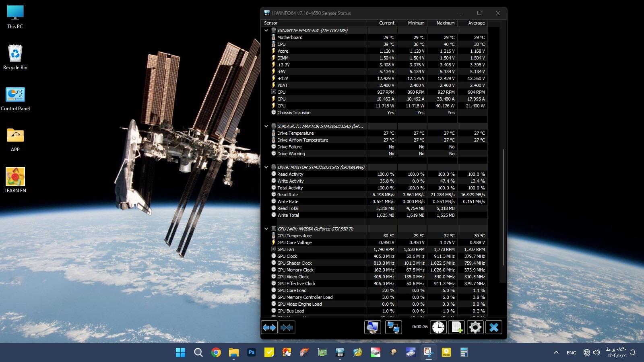Open sensor settings gear

(475, 327)
